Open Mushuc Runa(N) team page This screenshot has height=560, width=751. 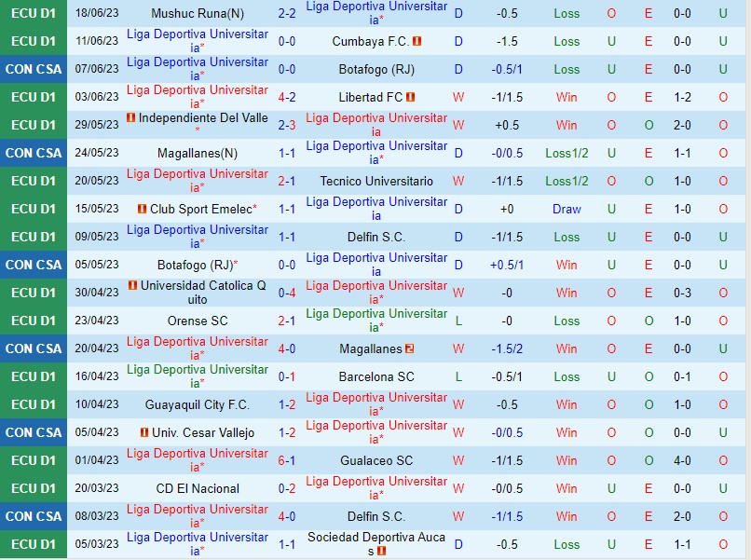click(198, 13)
